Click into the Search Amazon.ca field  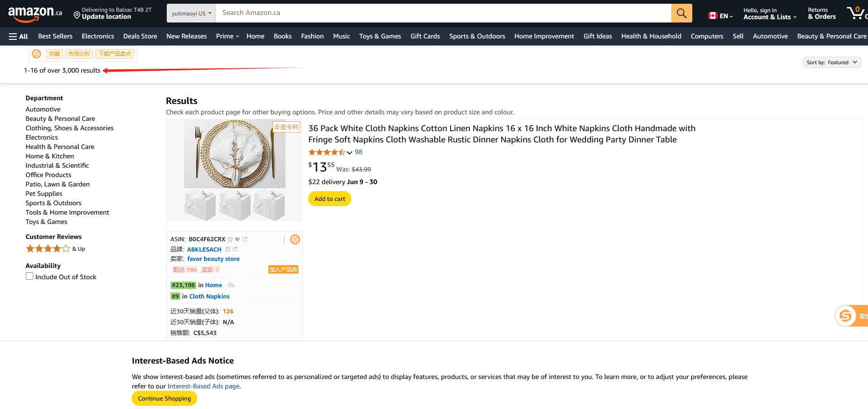[443, 13]
